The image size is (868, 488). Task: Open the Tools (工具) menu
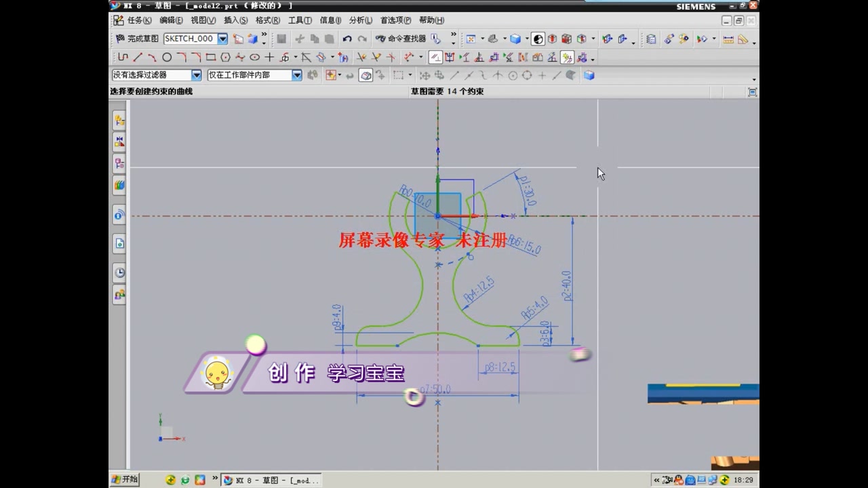click(300, 20)
